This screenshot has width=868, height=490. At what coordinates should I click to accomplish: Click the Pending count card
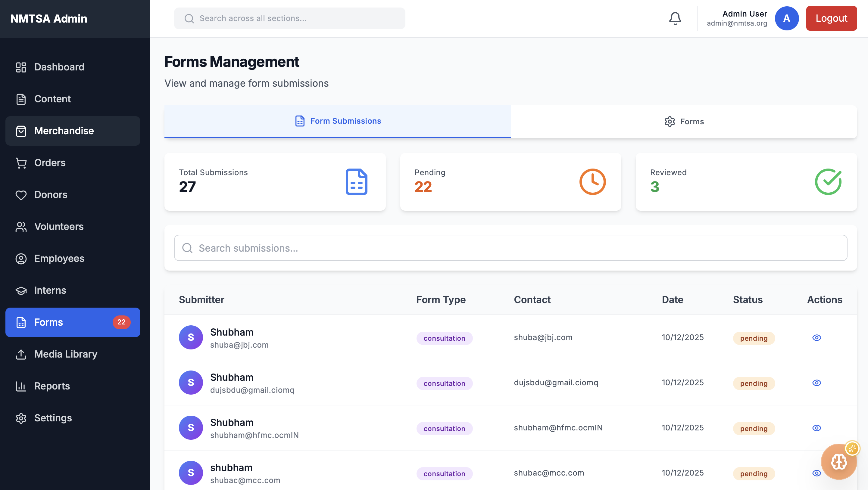[x=510, y=182]
